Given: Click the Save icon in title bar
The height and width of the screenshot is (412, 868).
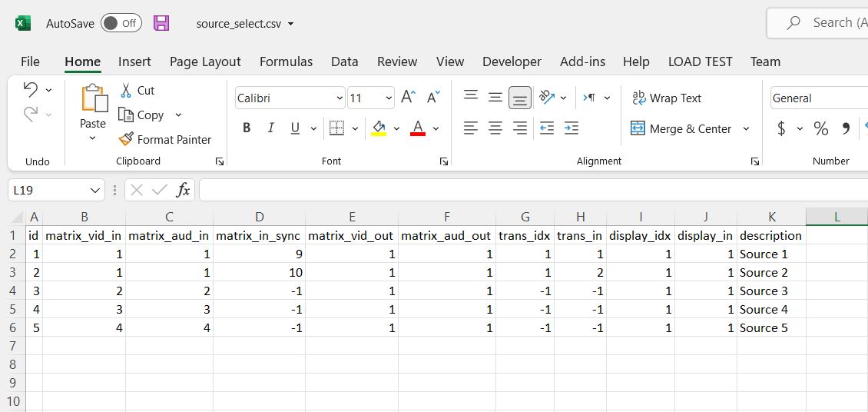Looking at the screenshot, I should [x=161, y=23].
